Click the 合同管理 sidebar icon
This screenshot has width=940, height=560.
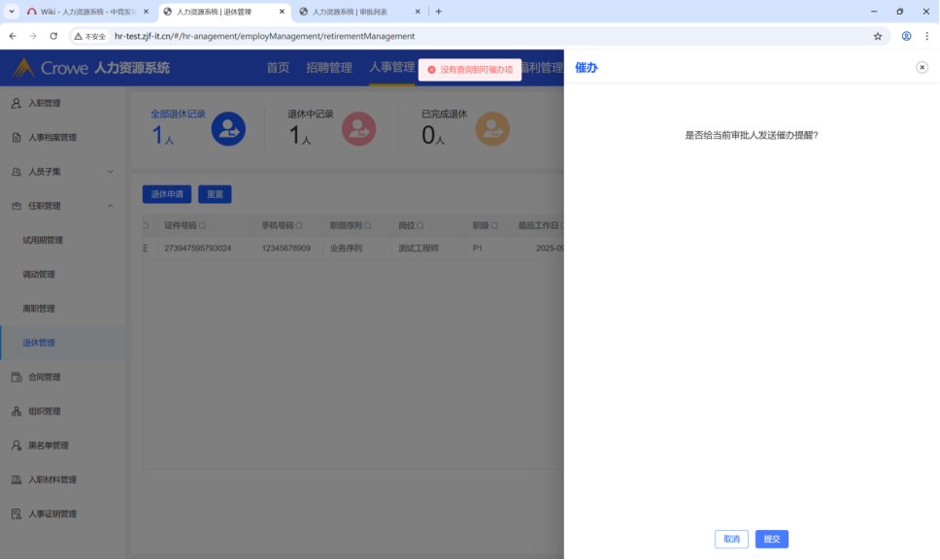pyautogui.click(x=17, y=377)
